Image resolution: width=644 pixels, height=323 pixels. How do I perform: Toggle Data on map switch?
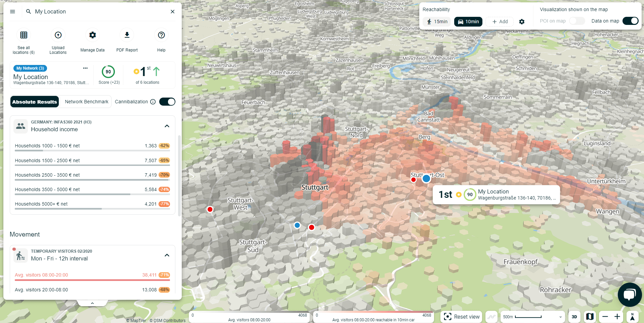(631, 21)
